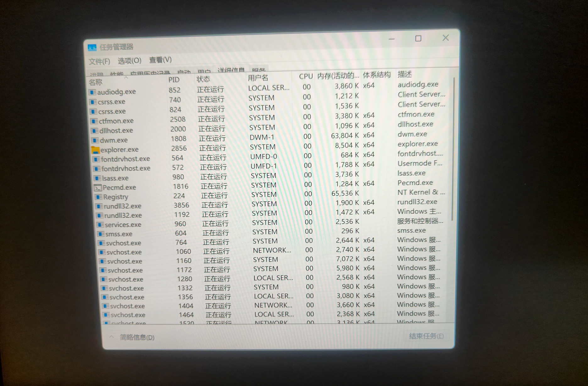
Task: Click description Usermode F...
Action: [420, 163]
